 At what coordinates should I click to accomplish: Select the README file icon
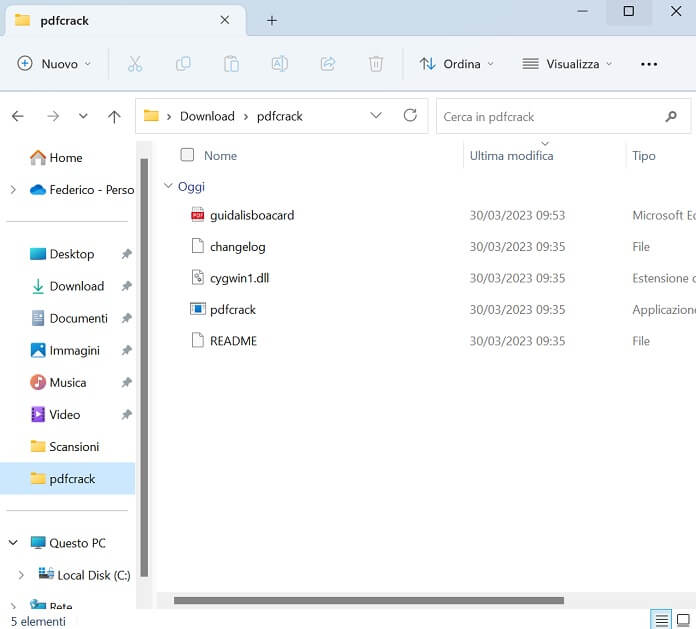pos(198,340)
